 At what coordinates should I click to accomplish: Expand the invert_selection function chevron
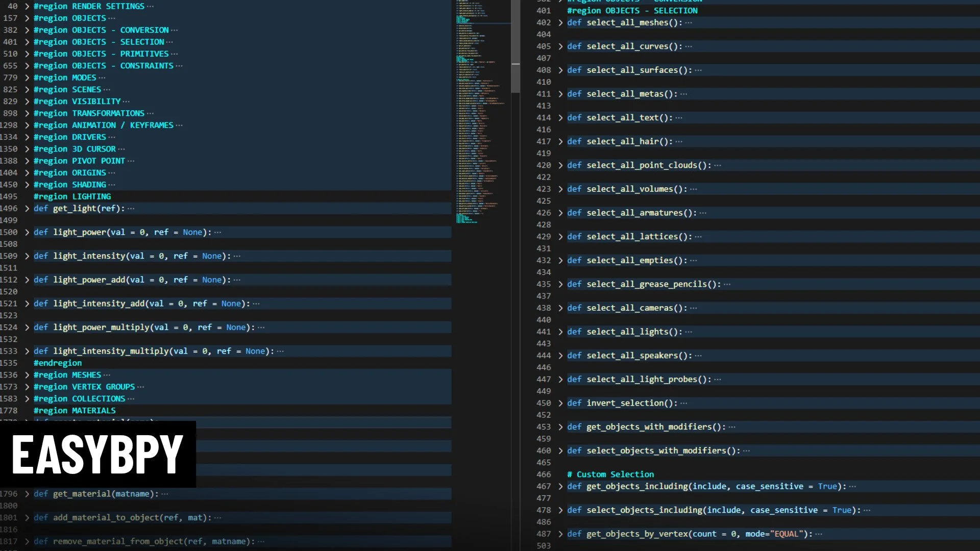pos(560,403)
